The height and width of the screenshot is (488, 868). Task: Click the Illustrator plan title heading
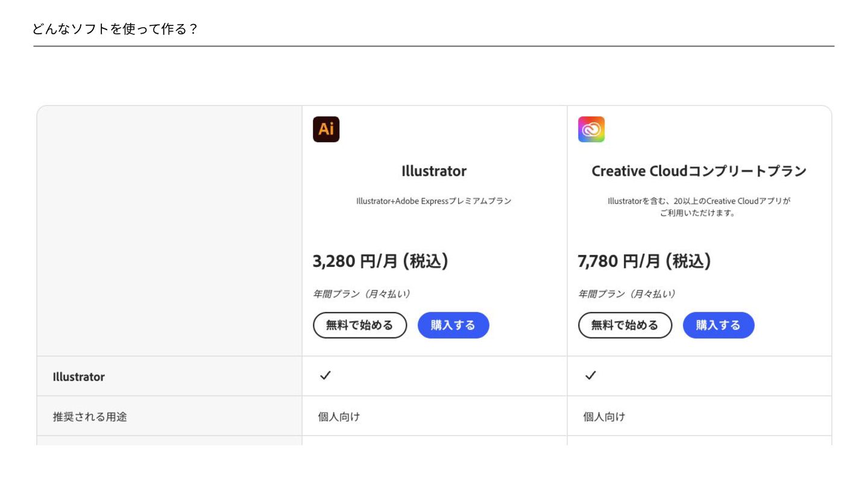pos(434,171)
